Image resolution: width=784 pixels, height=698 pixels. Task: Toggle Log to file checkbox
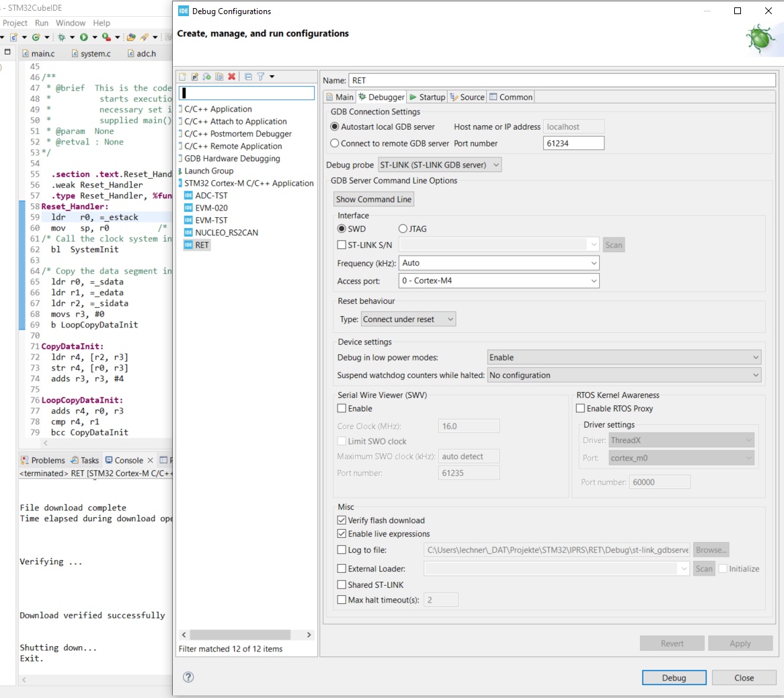342,550
